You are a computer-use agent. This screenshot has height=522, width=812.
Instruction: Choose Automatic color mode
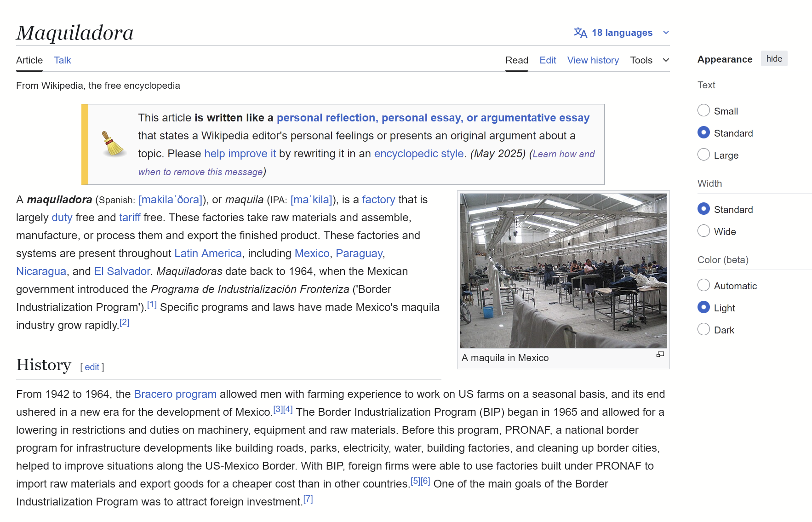coord(703,285)
